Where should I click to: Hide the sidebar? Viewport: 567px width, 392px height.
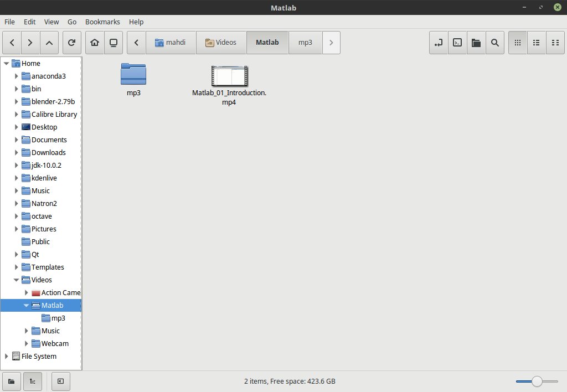[61, 381]
